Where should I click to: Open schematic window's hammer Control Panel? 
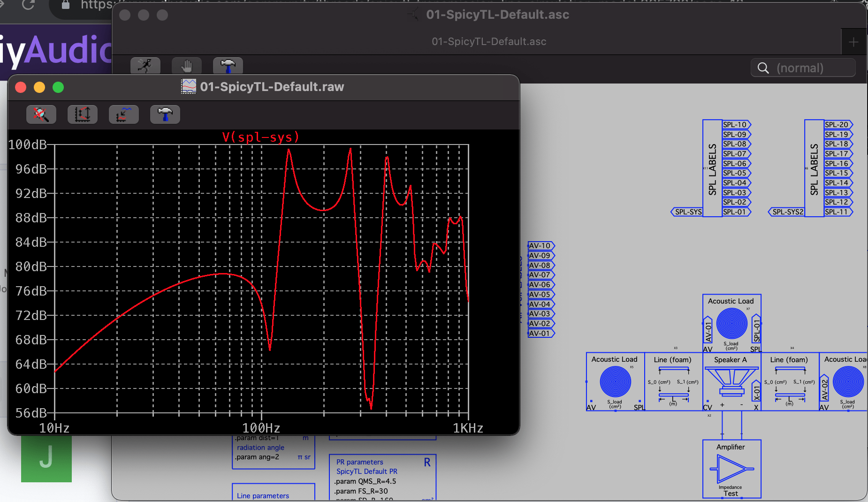click(228, 66)
